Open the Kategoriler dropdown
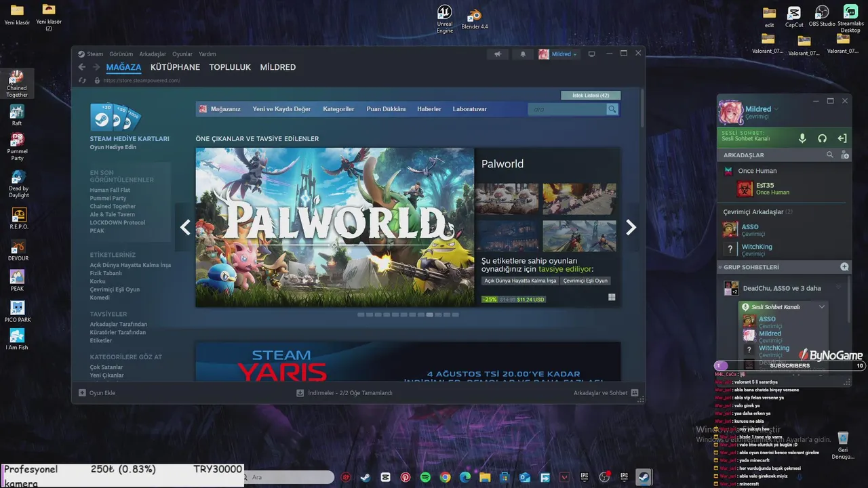Image resolution: width=868 pixels, height=488 pixels. tap(338, 109)
